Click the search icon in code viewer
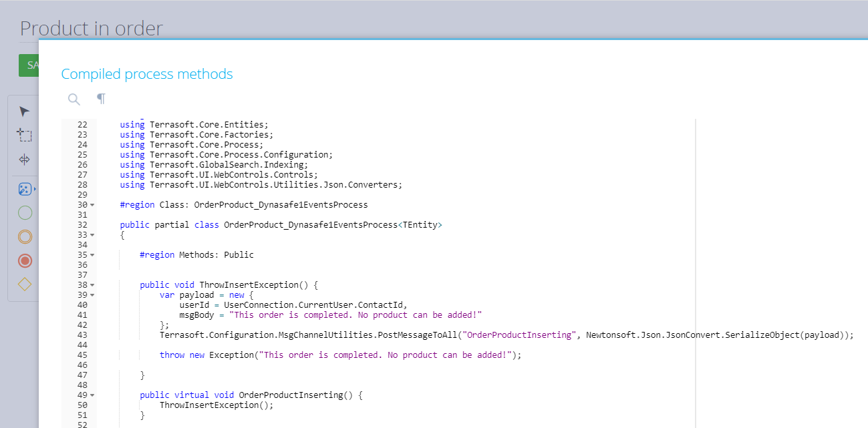Image resolution: width=868 pixels, height=428 pixels. pyautogui.click(x=74, y=99)
